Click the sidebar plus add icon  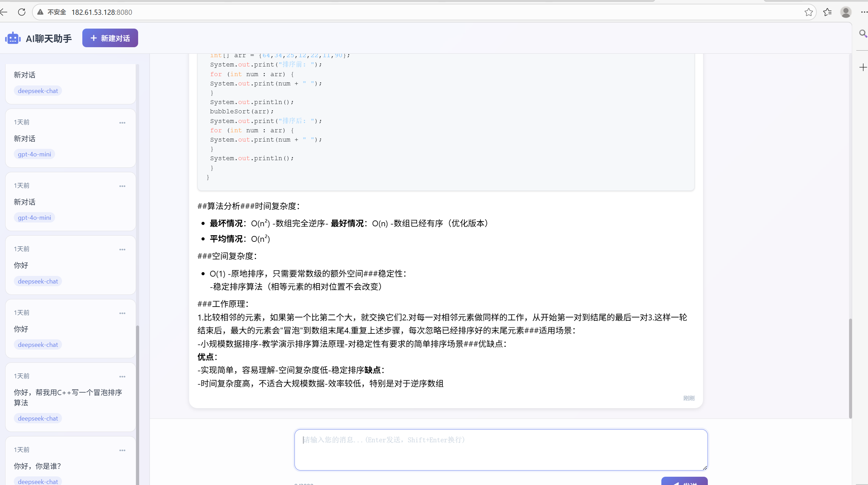pyautogui.click(x=863, y=67)
